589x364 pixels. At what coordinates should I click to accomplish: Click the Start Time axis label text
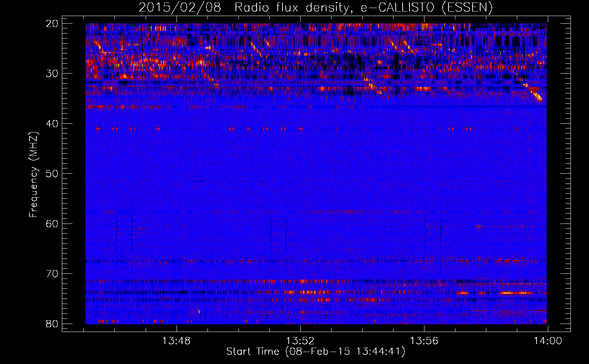point(316,352)
